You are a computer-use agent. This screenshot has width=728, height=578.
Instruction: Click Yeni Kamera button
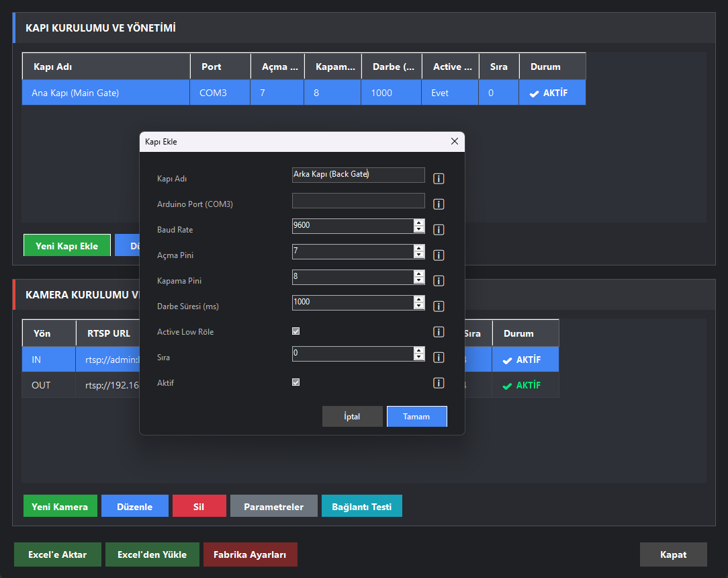[x=60, y=506]
